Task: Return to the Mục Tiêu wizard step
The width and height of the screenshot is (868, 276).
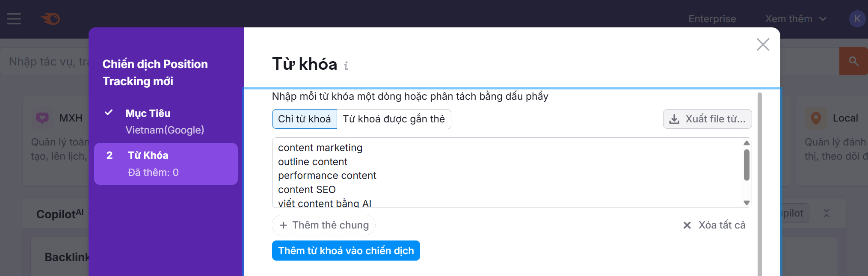Action: click(x=148, y=113)
